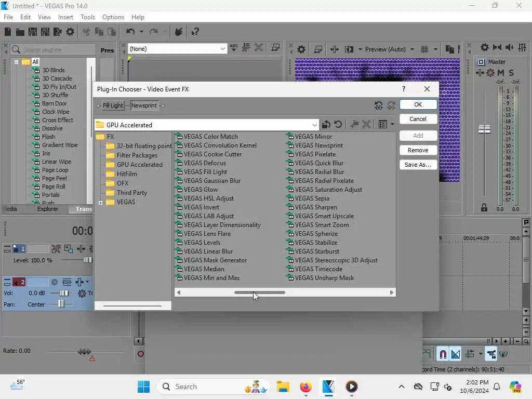This screenshot has height=399, width=532.
Task: Open the Undo history dropdown arrow
Action: click(x=141, y=32)
